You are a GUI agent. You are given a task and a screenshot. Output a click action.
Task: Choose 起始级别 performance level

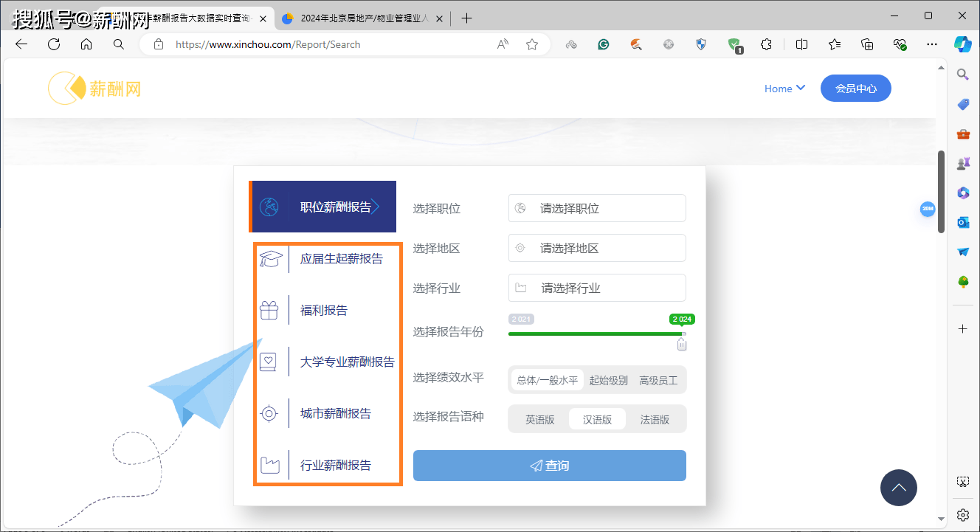[x=609, y=380]
